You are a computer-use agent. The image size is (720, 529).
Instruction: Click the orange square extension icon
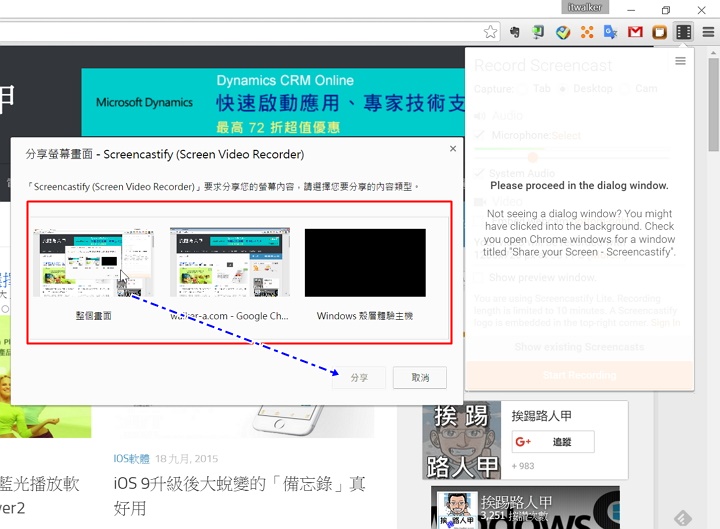click(659, 32)
